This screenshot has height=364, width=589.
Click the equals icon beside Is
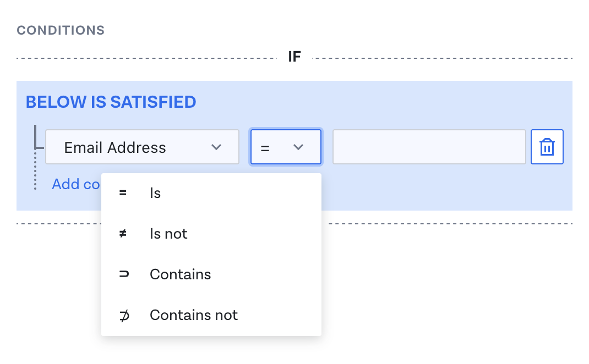[122, 192]
